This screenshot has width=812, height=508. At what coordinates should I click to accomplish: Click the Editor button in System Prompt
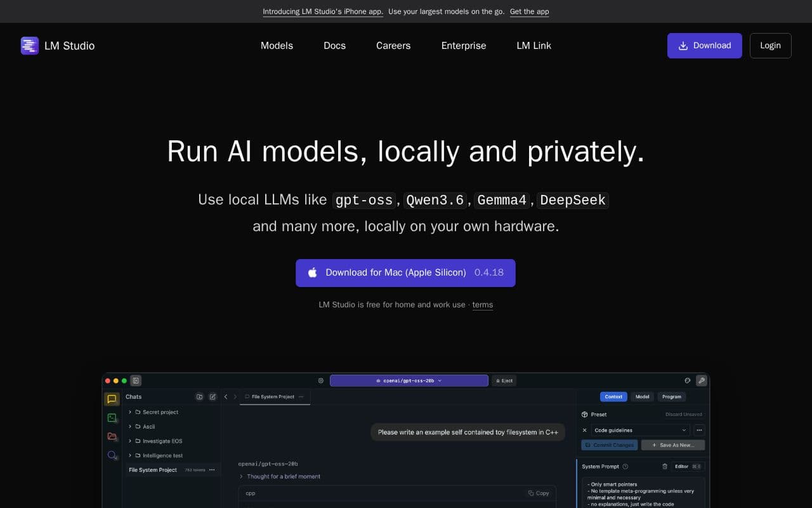click(688, 466)
